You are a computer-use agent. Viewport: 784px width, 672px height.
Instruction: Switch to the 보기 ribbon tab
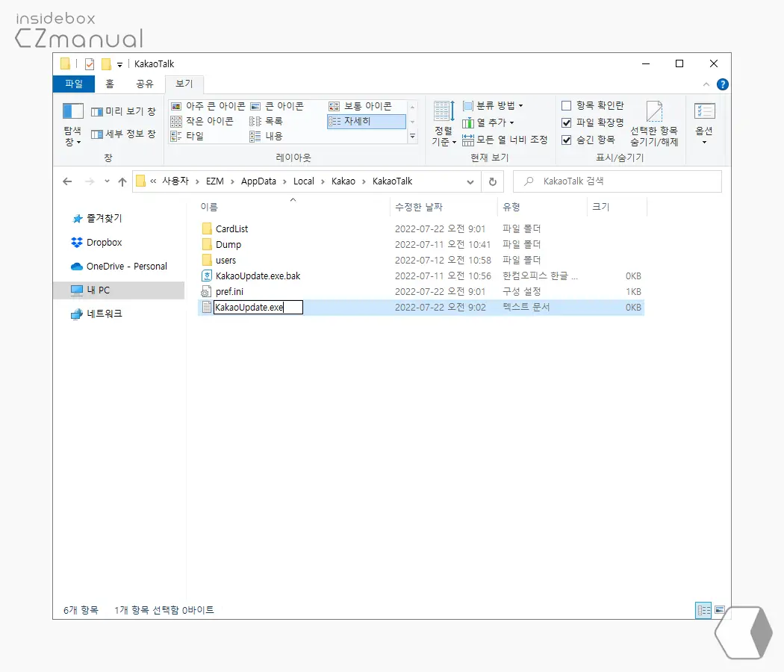pyautogui.click(x=184, y=84)
